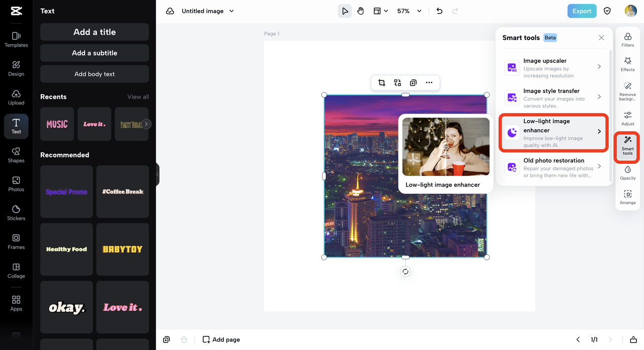Apply the okay. text preset
Viewport: 644px width, 350px height.
tap(66, 307)
